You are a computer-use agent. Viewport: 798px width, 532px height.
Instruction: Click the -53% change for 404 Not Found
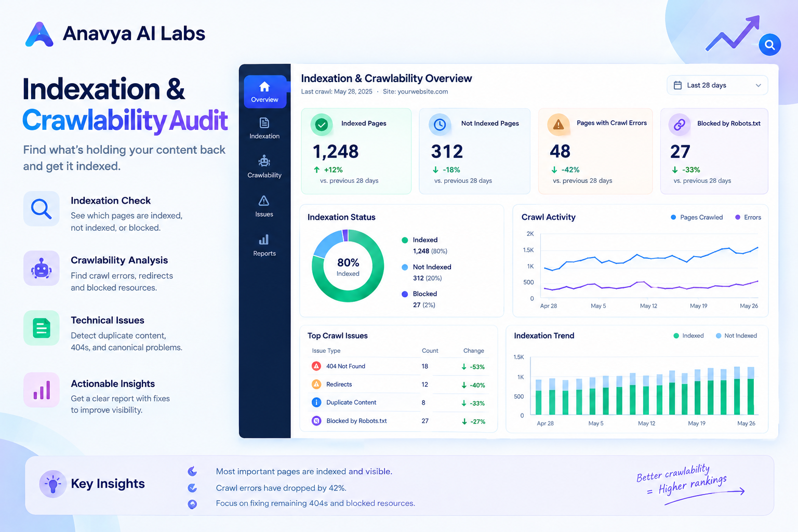click(473, 367)
